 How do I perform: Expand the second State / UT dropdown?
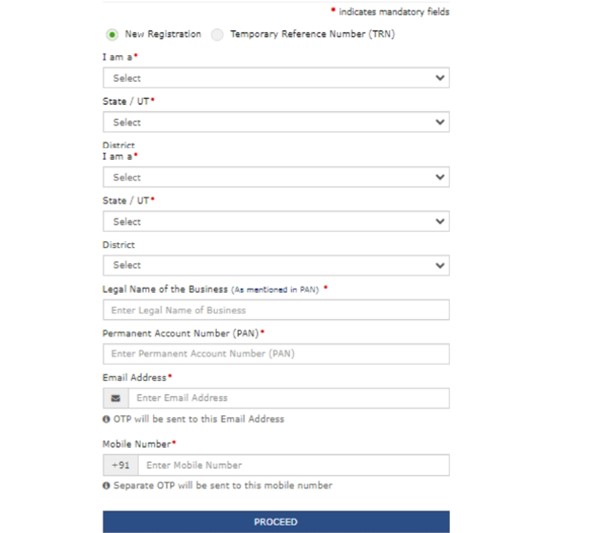275,222
